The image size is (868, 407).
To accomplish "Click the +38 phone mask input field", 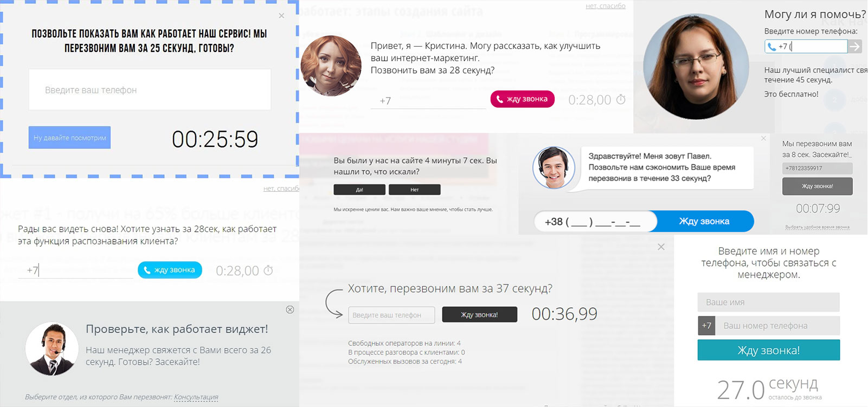I will 595,221.
